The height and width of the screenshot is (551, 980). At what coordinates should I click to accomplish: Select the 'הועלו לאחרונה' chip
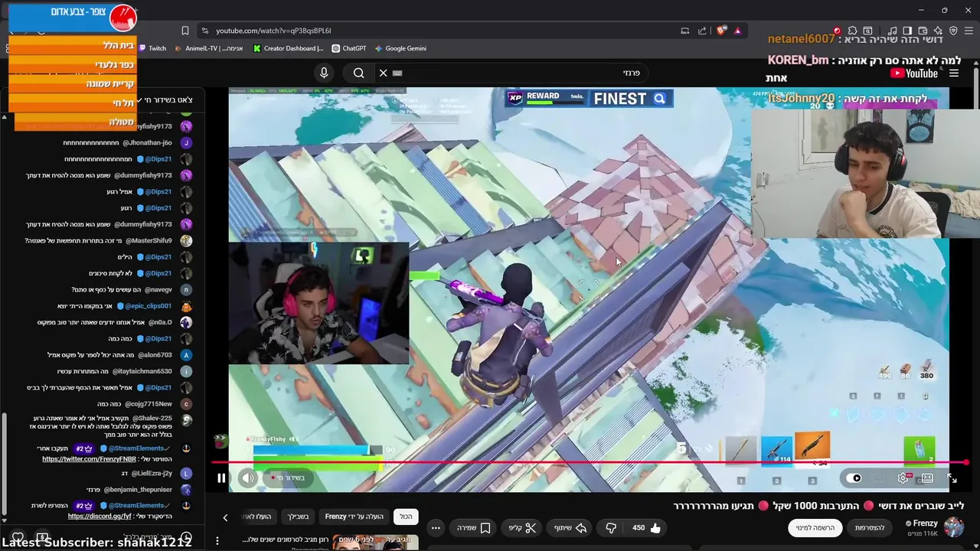pos(256,517)
